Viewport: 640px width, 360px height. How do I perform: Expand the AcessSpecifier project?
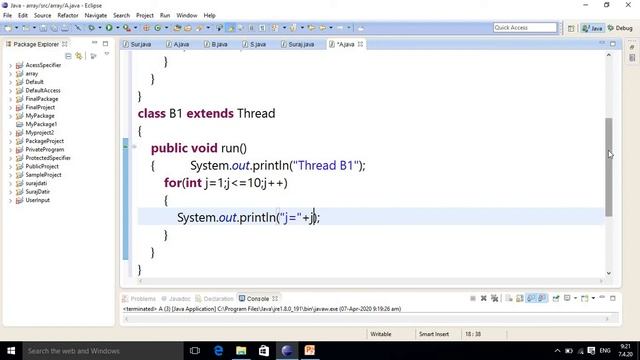[10, 65]
